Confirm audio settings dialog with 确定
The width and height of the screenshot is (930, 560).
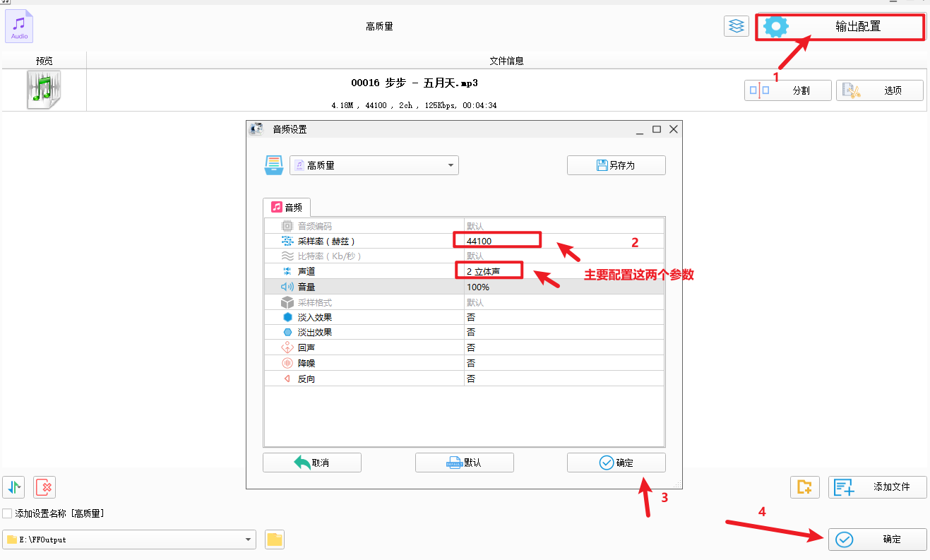pos(616,463)
